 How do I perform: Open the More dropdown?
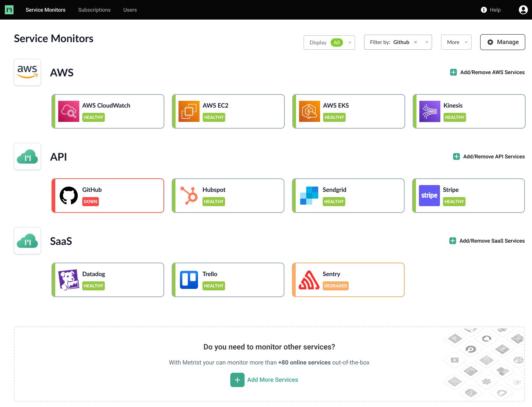(x=456, y=42)
